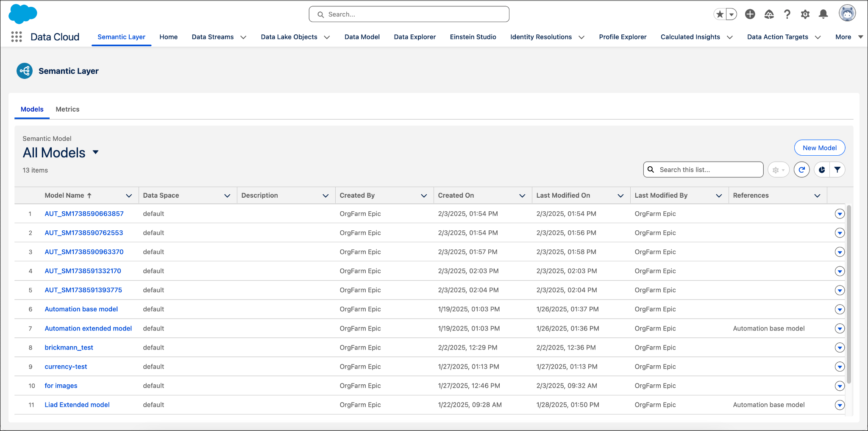Open row actions for AUT_SM1738591332170
The height and width of the screenshot is (431, 868).
[x=840, y=271]
